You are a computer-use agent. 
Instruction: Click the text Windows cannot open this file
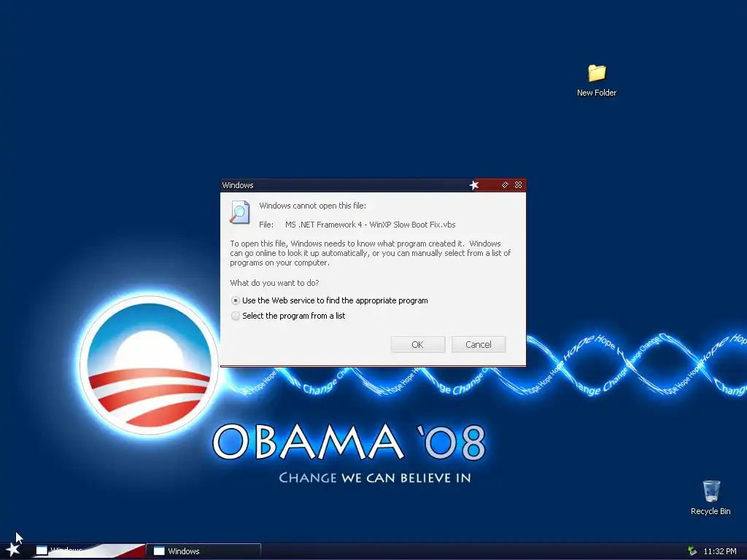click(x=312, y=206)
